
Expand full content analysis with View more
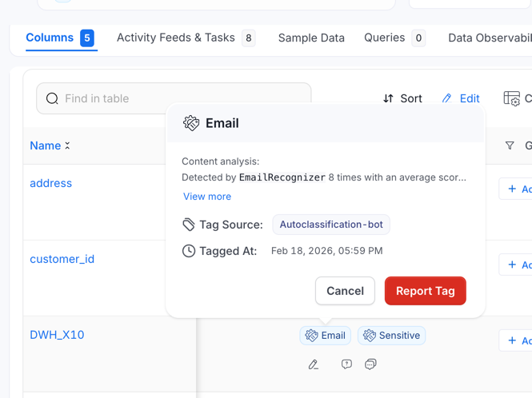point(207,197)
